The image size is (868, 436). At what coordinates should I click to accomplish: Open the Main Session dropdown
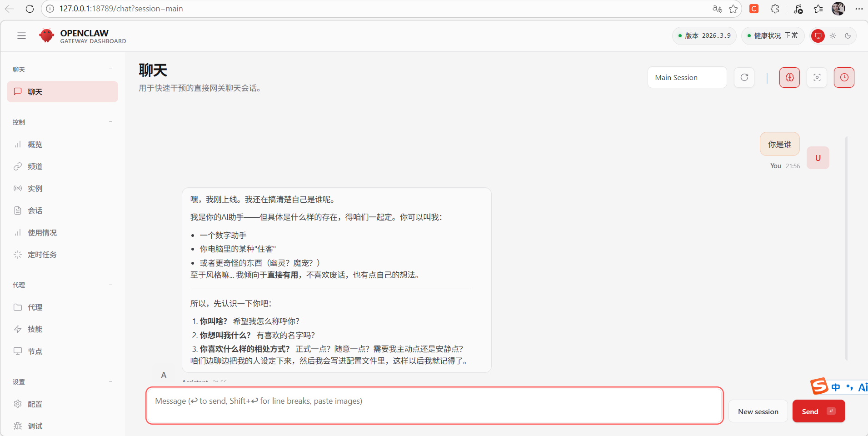(x=687, y=77)
